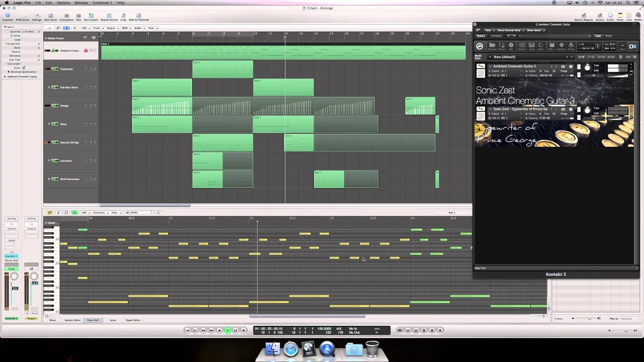This screenshot has width=644, height=362.
Task: Uncheck the Score checkbox
Action: [24, 68]
